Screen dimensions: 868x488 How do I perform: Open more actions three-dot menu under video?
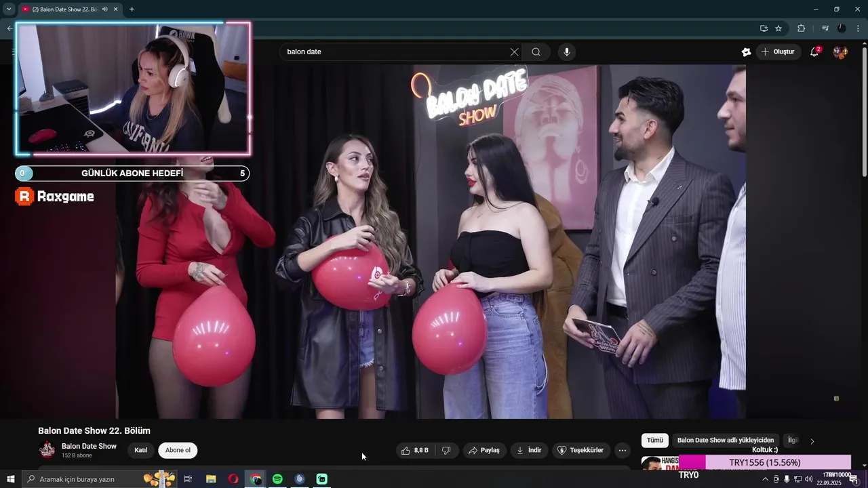pos(623,450)
